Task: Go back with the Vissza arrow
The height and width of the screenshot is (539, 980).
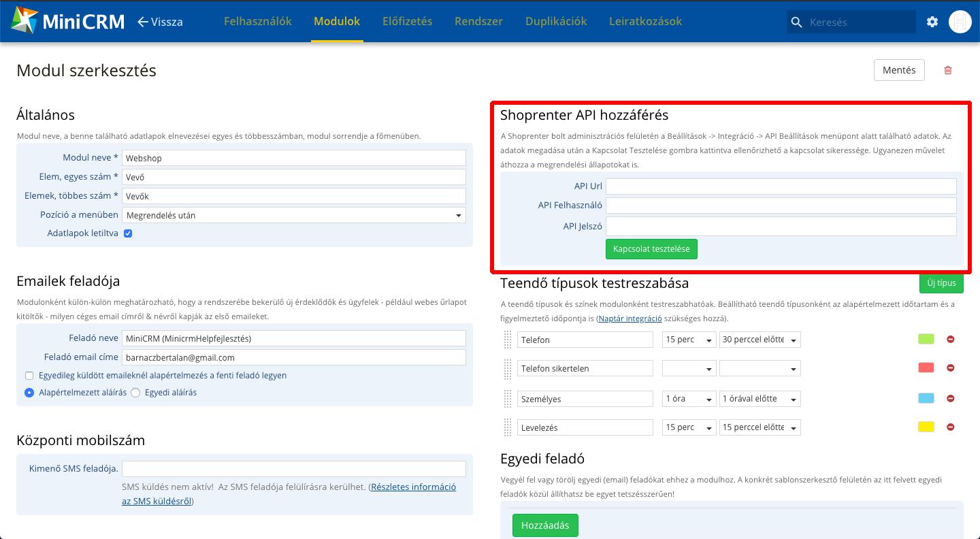Action: [x=160, y=22]
